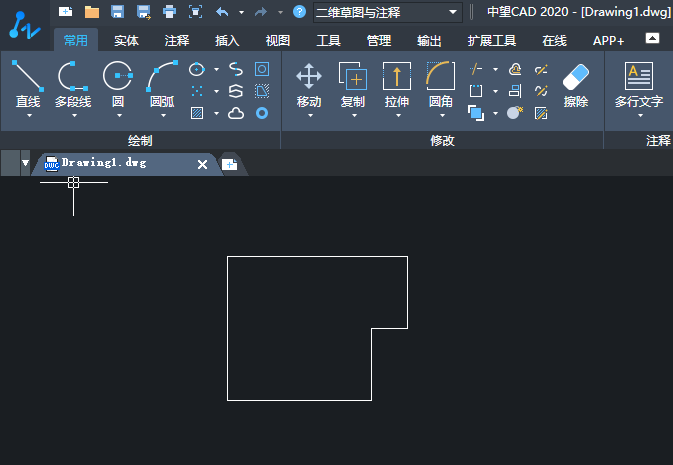Screen dimensions: 673x465
Task: Click the revision cloud icon
Action: point(236,113)
